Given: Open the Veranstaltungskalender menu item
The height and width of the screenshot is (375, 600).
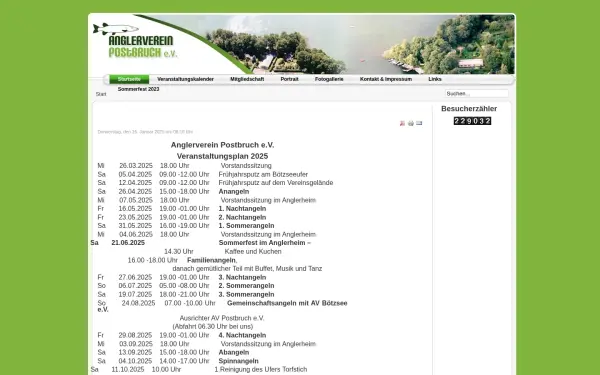Looking at the screenshot, I should 186,79.
